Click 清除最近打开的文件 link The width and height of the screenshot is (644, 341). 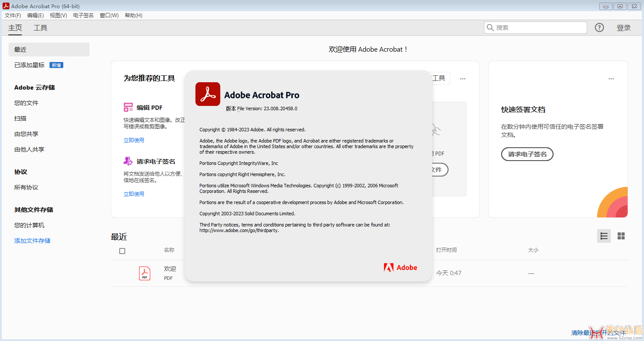(598, 333)
